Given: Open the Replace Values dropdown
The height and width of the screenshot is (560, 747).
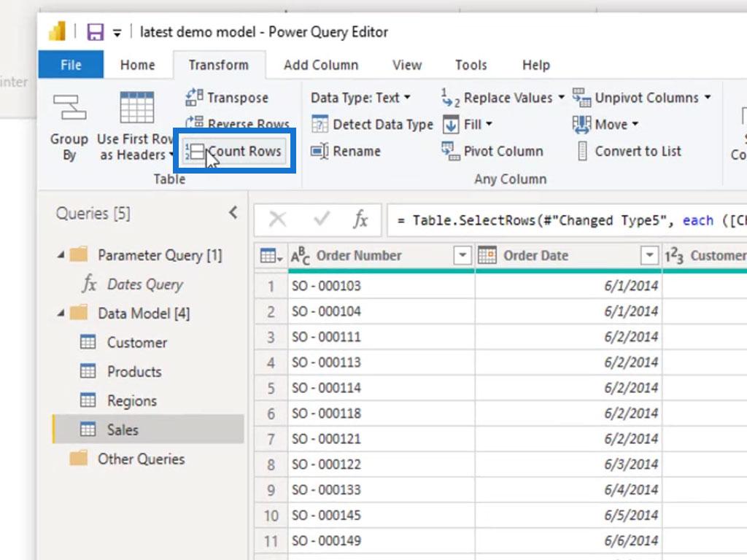Looking at the screenshot, I should (561, 98).
